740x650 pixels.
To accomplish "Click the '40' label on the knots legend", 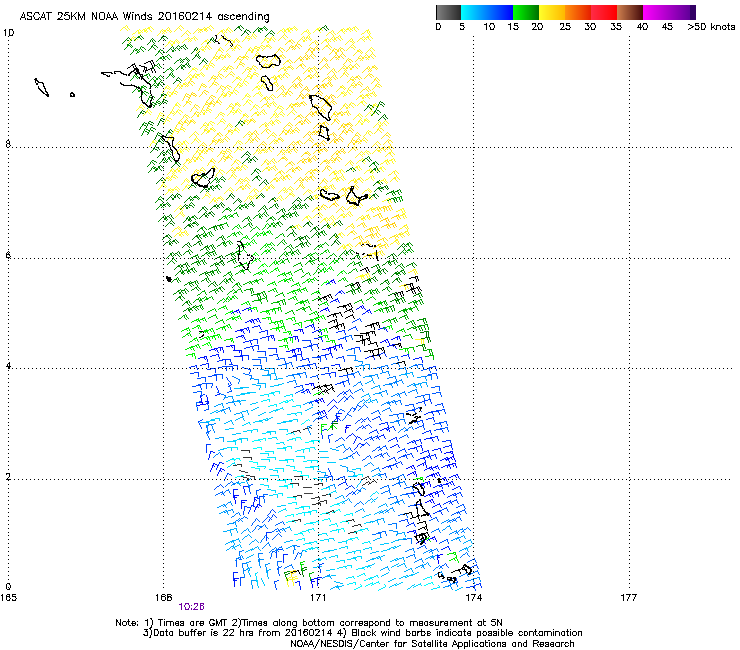I will tap(642, 27).
